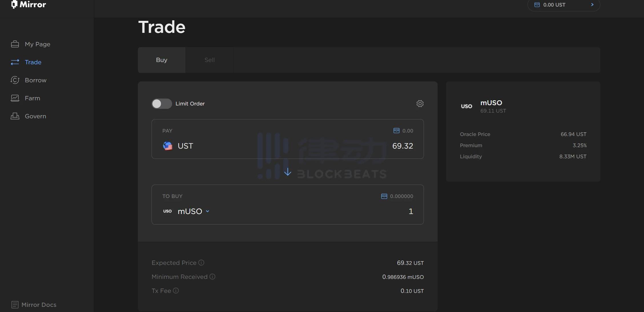This screenshot has width=644, height=312.
Task: Click the 0.00 UST wallet button
Action: click(564, 5)
